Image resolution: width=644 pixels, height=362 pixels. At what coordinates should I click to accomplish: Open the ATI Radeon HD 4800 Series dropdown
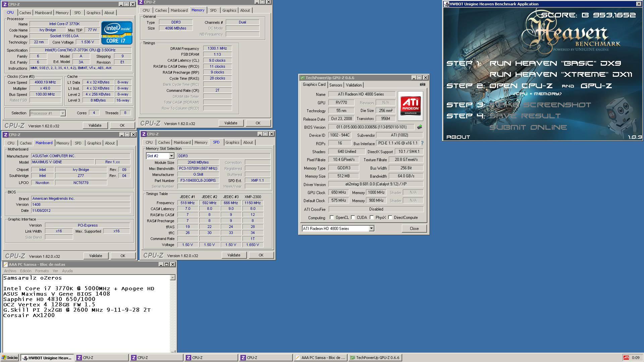click(x=371, y=229)
